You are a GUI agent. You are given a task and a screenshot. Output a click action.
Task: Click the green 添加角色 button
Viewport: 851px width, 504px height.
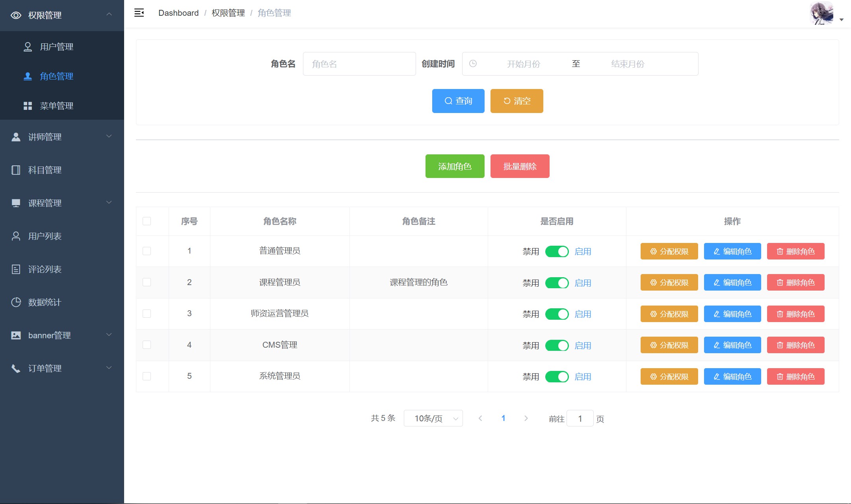tap(455, 167)
